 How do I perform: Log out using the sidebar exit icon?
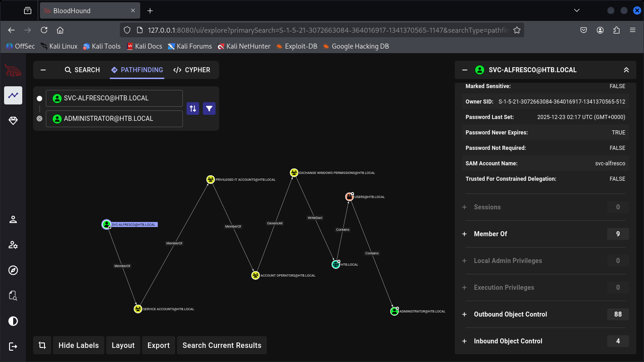[x=13, y=347]
